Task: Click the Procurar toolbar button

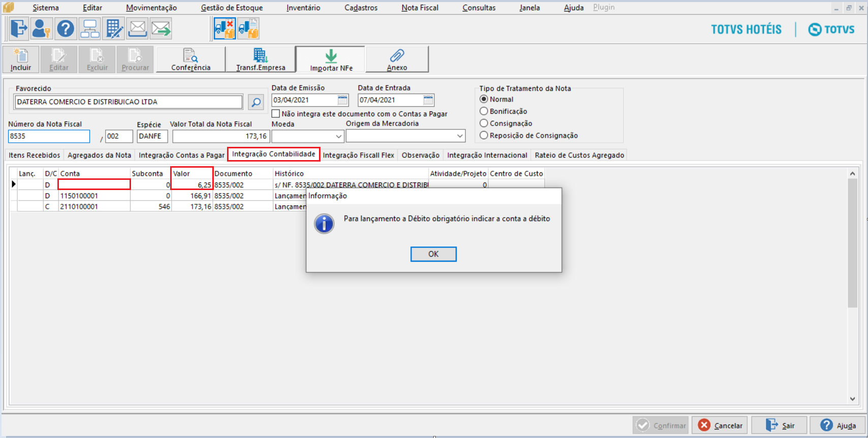Action: [135, 59]
